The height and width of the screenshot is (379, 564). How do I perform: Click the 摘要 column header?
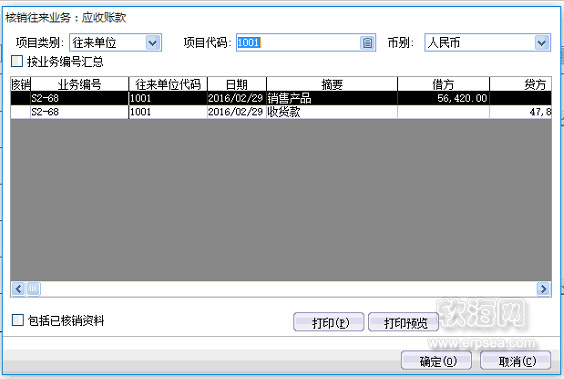pos(332,85)
